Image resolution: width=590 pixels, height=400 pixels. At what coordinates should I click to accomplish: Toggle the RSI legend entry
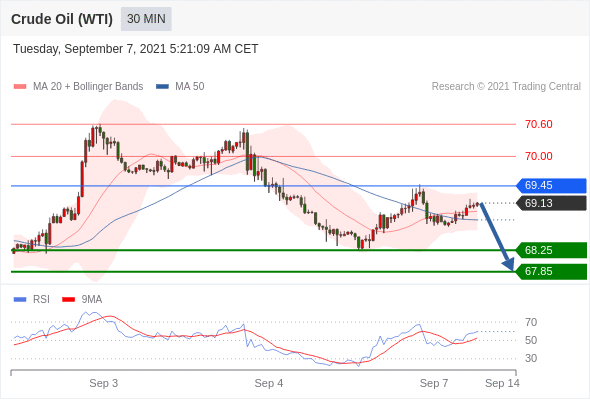(x=31, y=299)
